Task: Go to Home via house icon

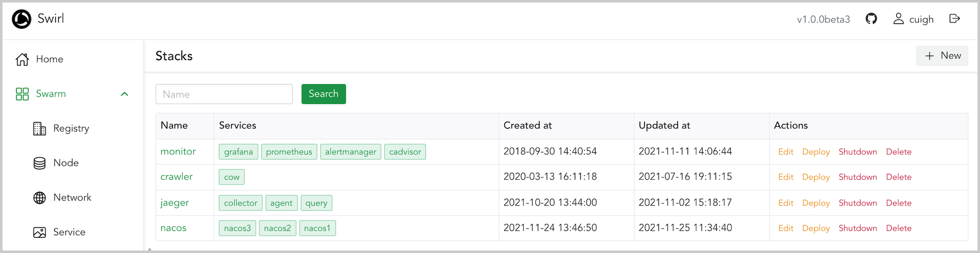Action: [x=22, y=59]
